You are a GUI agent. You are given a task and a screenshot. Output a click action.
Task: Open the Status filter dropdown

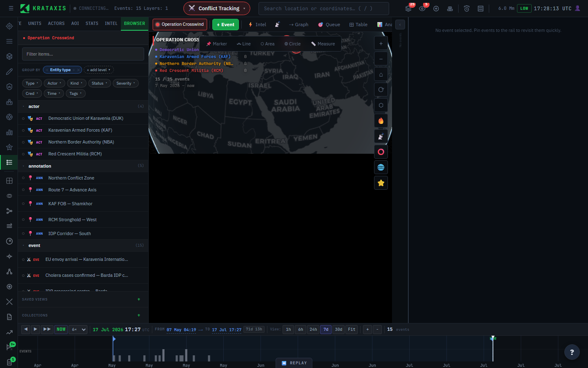pos(99,83)
